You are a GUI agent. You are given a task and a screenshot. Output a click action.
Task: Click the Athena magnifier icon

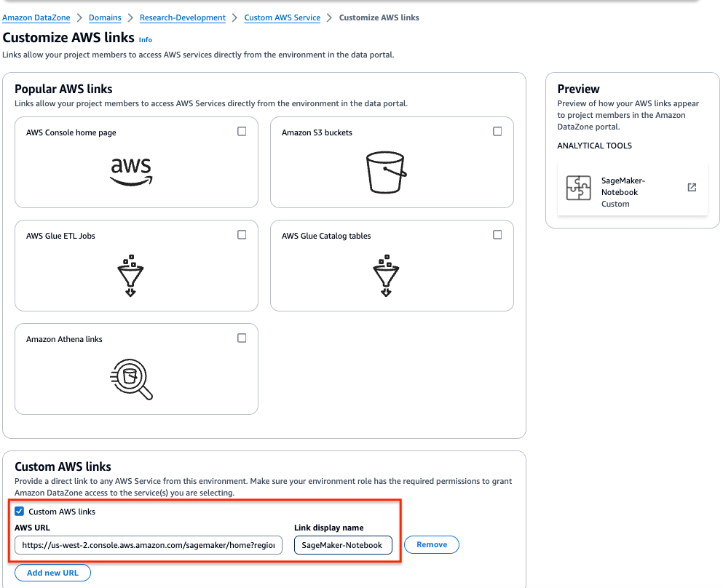131,379
